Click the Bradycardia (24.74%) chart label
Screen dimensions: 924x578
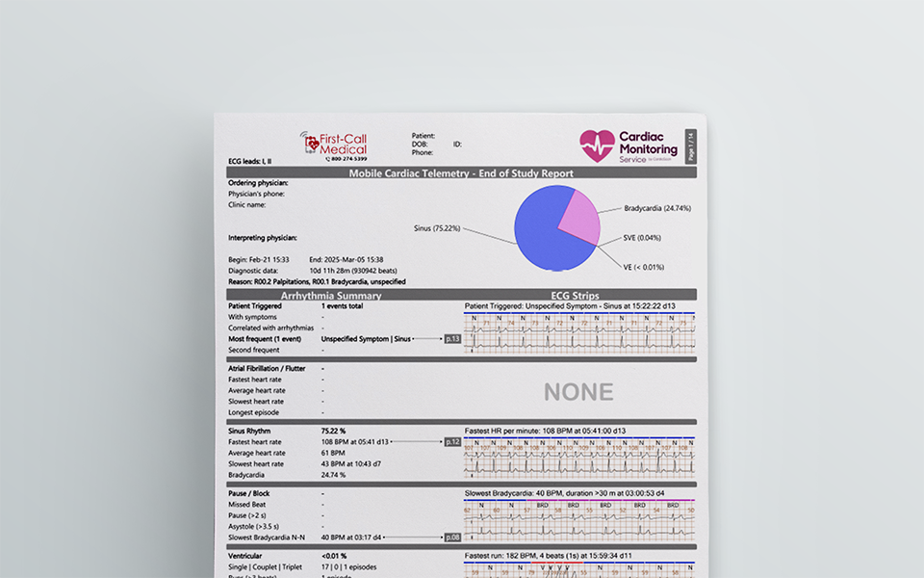tap(657, 208)
